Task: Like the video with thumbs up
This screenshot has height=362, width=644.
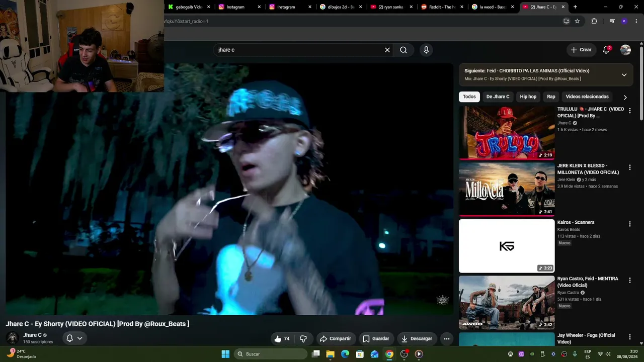Action: tap(282, 339)
